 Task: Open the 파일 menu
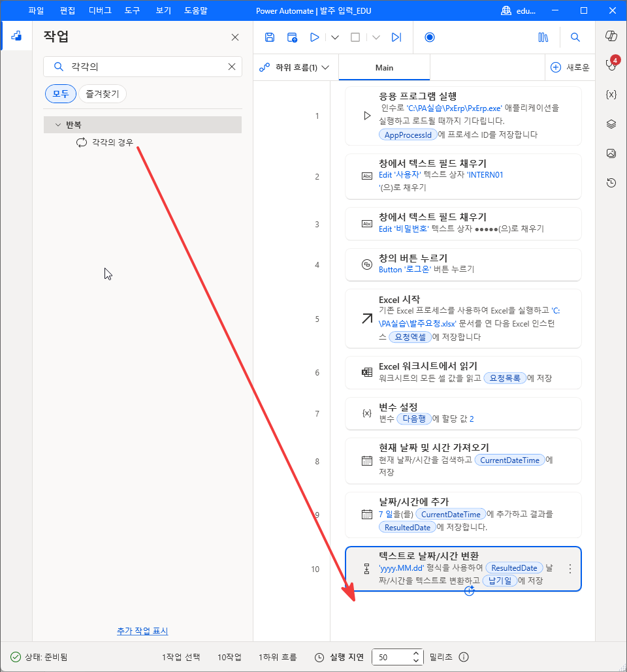[x=36, y=10]
